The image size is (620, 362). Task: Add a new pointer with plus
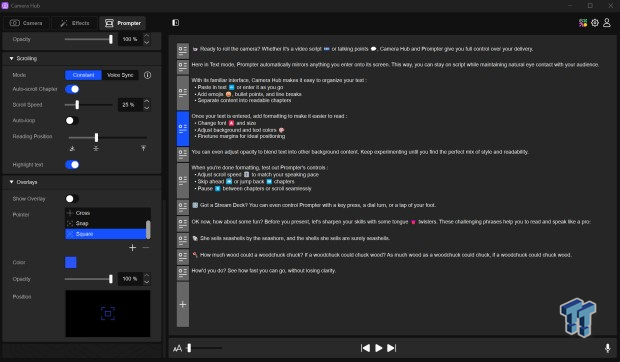click(132, 247)
